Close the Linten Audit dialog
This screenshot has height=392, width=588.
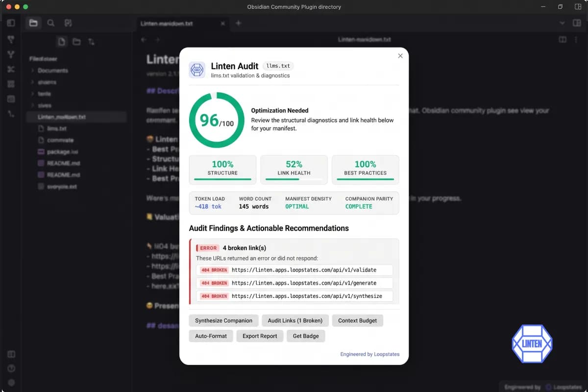[x=400, y=56]
